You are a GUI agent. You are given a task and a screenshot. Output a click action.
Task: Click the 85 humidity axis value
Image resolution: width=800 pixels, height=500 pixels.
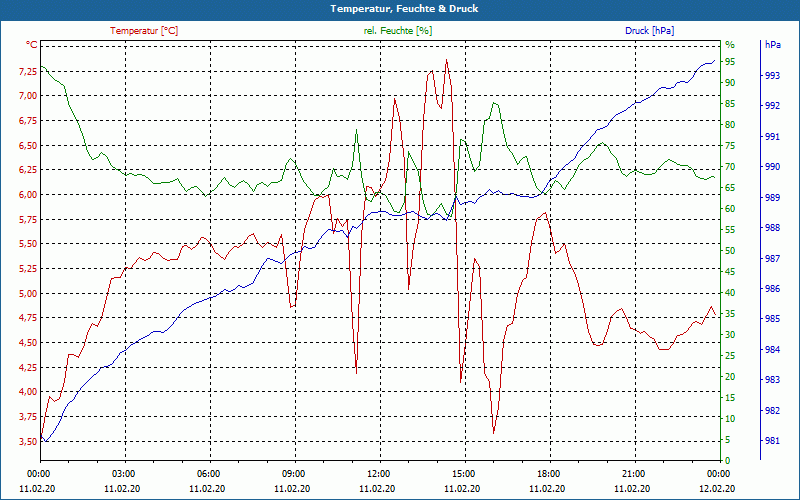[x=730, y=104]
